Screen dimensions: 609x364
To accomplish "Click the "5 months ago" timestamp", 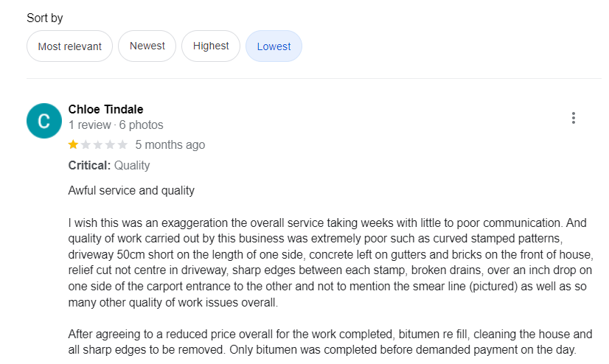I will point(170,144).
